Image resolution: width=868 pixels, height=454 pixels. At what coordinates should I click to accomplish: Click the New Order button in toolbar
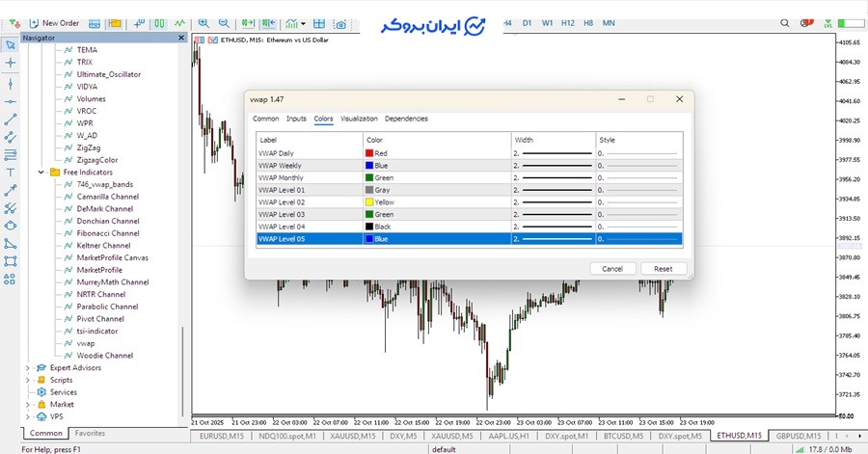tap(54, 22)
